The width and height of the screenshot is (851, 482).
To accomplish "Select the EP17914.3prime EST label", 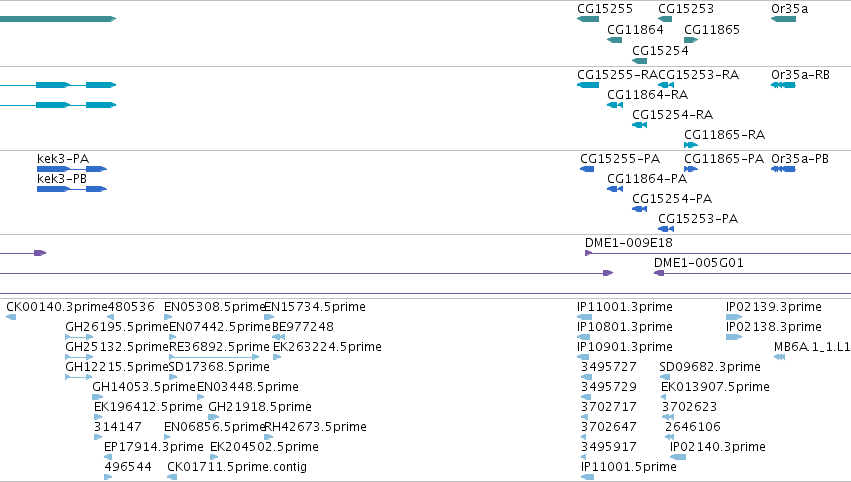I will pos(154,447).
